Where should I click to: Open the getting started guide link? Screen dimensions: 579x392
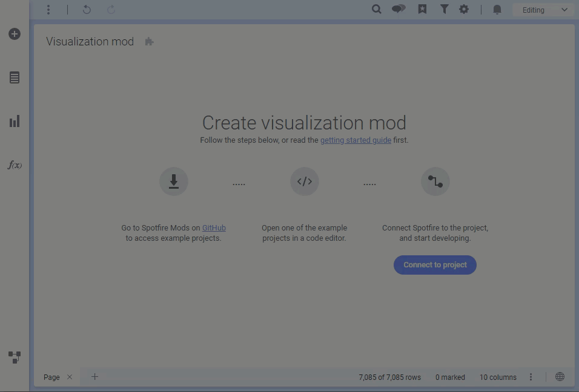[356, 140]
